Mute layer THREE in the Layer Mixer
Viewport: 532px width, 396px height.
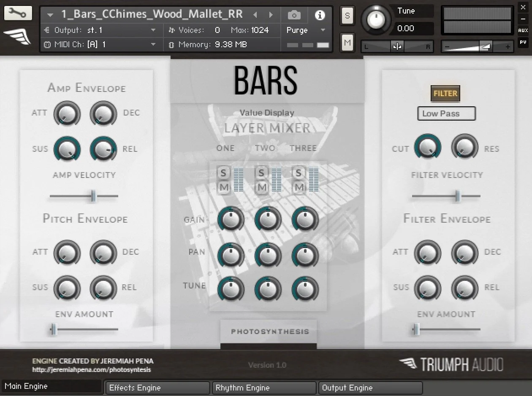coord(299,188)
